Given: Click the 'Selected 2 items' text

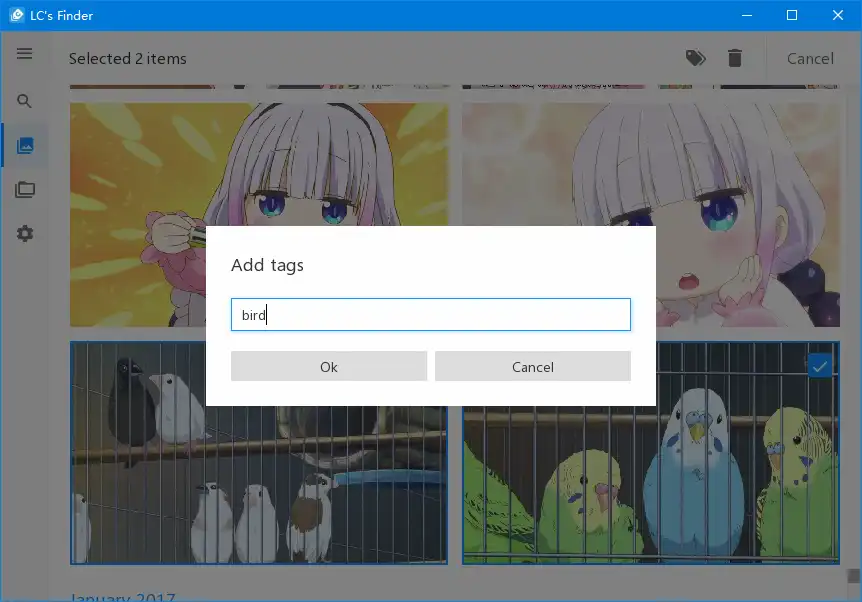Looking at the screenshot, I should click(128, 58).
